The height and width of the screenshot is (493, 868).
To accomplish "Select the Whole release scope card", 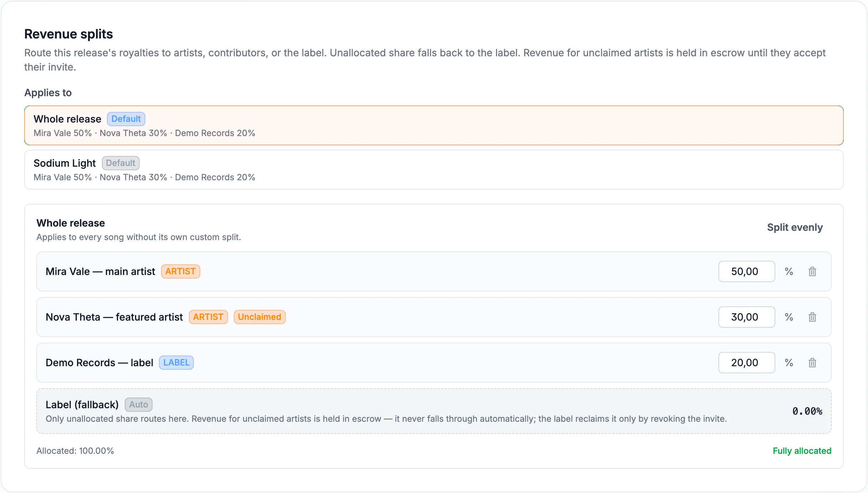I will click(434, 125).
